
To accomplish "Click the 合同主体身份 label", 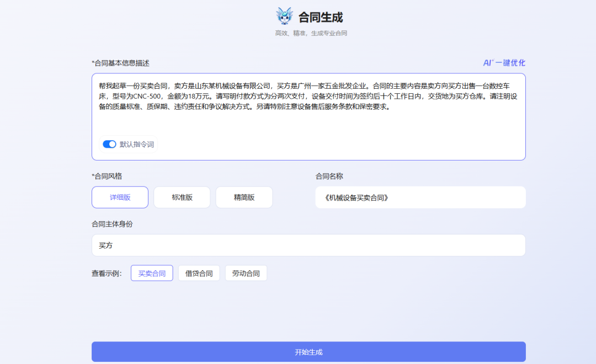I will [112, 224].
